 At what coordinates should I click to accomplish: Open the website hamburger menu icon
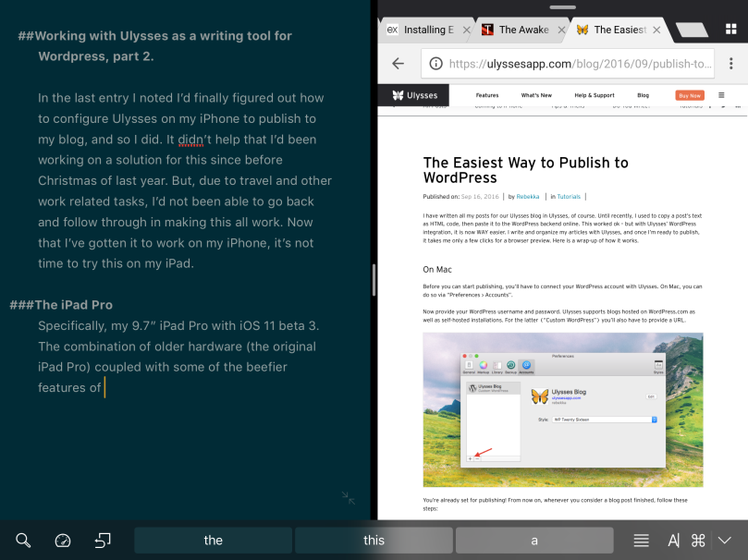click(721, 95)
